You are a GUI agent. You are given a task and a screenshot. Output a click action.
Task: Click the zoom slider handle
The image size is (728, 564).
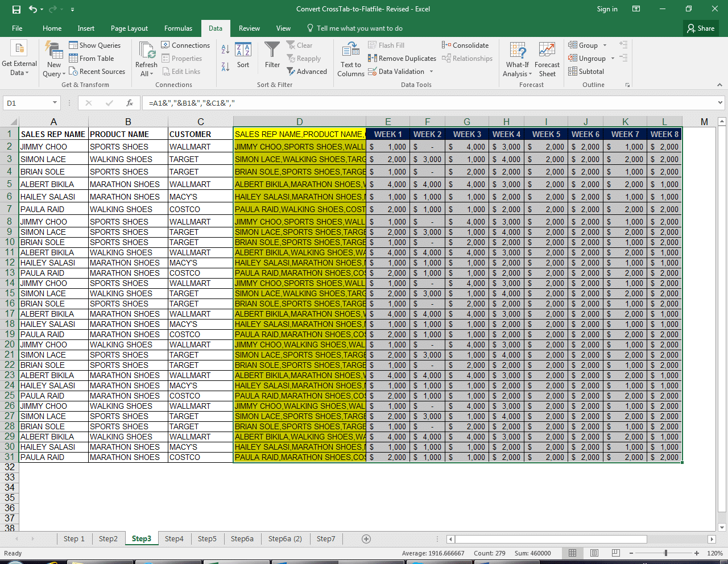point(665,553)
